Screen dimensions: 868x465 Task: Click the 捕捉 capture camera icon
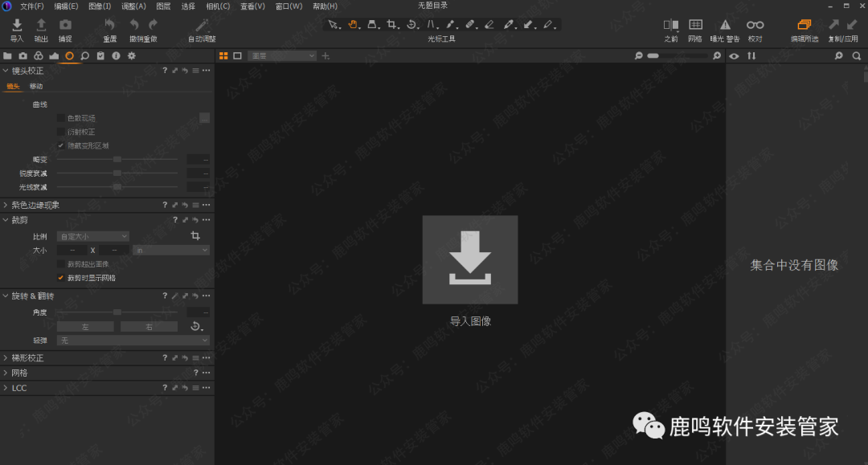pyautogui.click(x=65, y=26)
